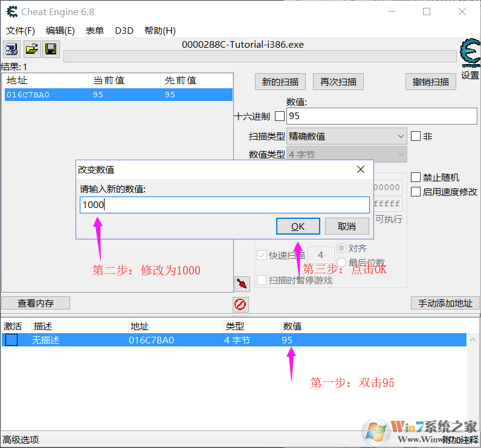Viewport: 481px width, 448px height.
Task: Click the 地址 column header in results list
Action: point(45,80)
